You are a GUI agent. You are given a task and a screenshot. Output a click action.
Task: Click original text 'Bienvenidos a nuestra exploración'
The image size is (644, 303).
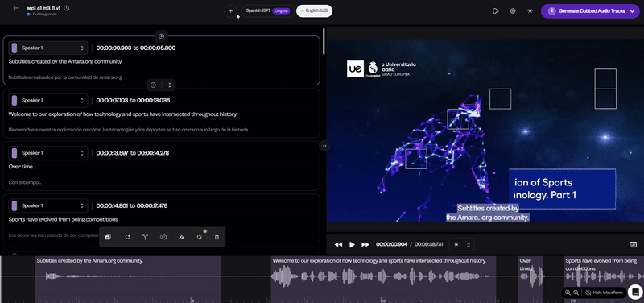pyautogui.click(x=129, y=130)
